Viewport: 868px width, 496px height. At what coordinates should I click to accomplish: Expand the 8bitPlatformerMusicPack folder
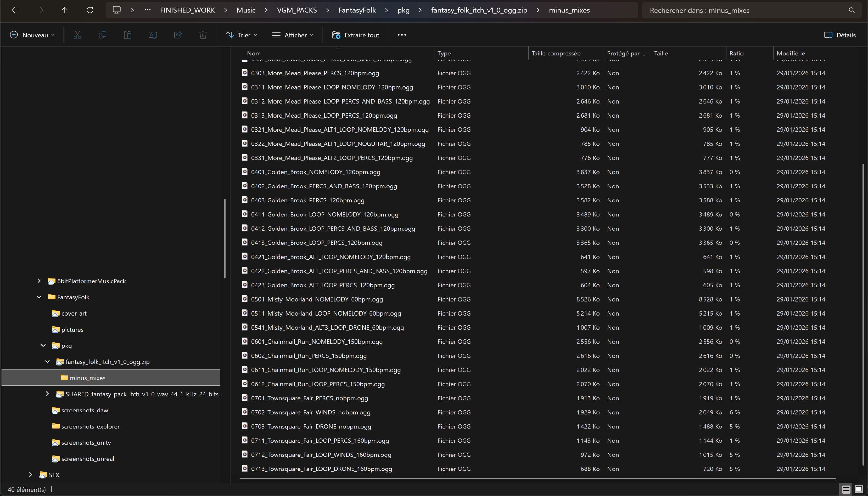39,281
